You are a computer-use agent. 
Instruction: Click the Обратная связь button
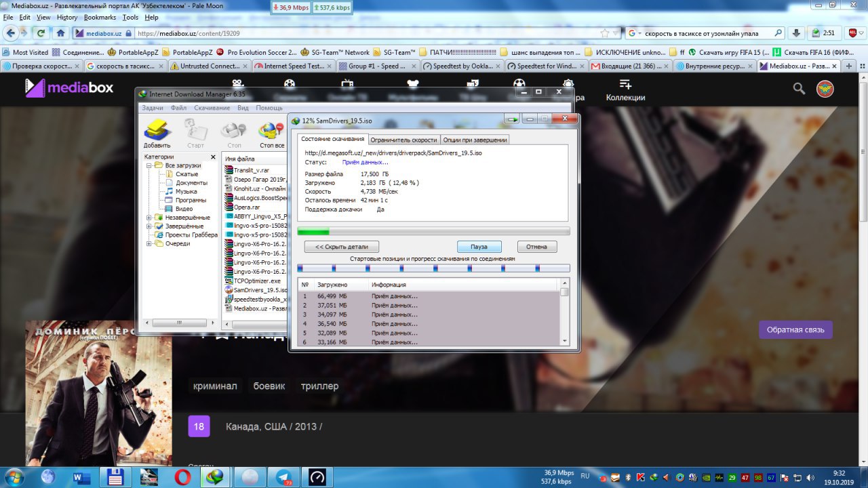click(x=795, y=329)
